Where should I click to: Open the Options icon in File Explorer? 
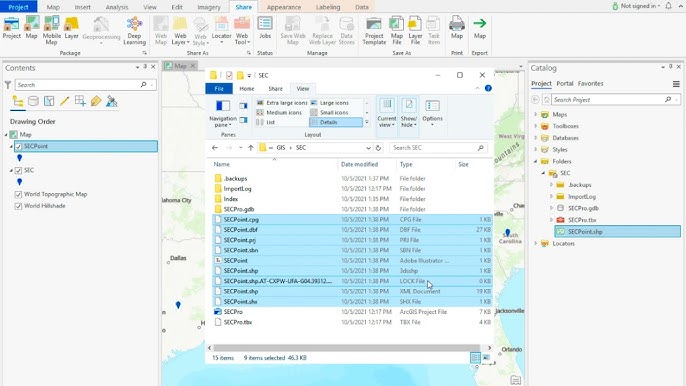(x=432, y=112)
